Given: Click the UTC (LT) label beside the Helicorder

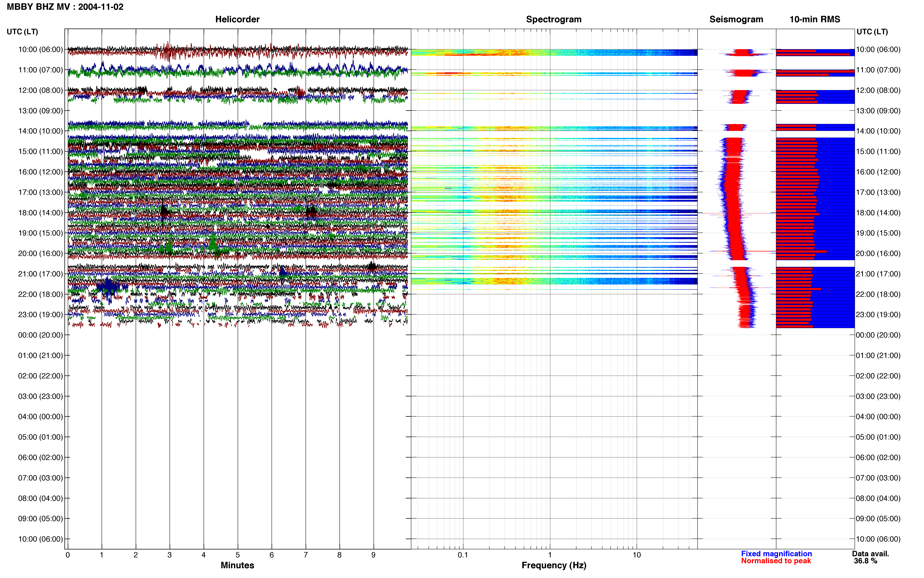Looking at the screenshot, I should coord(22,32).
